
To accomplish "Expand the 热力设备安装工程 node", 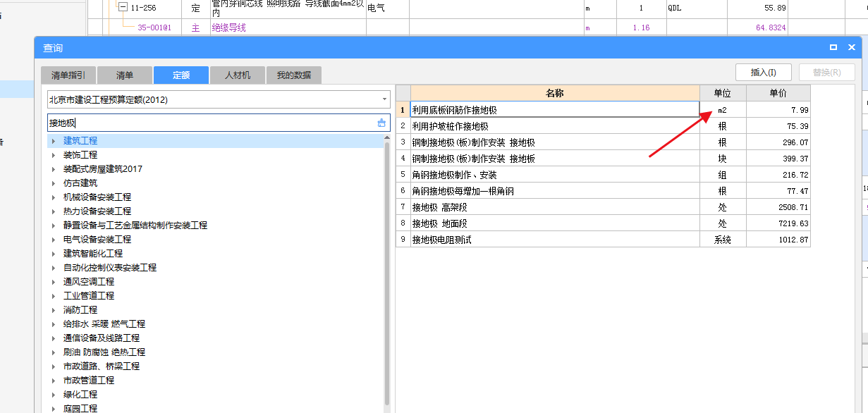I will coord(53,211).
